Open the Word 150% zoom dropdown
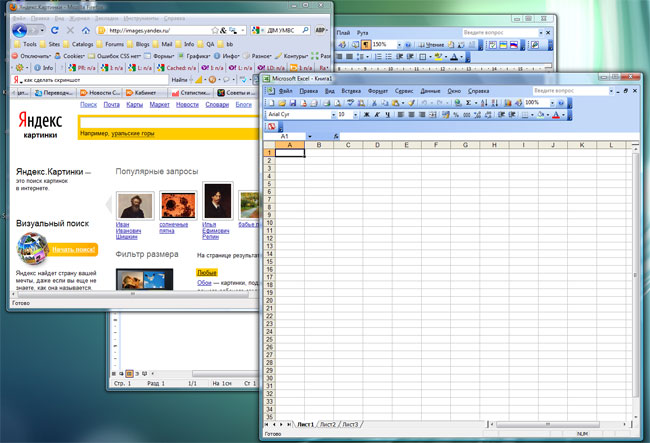The width and height of the screenshot is (650, 443). pos(400,45)
